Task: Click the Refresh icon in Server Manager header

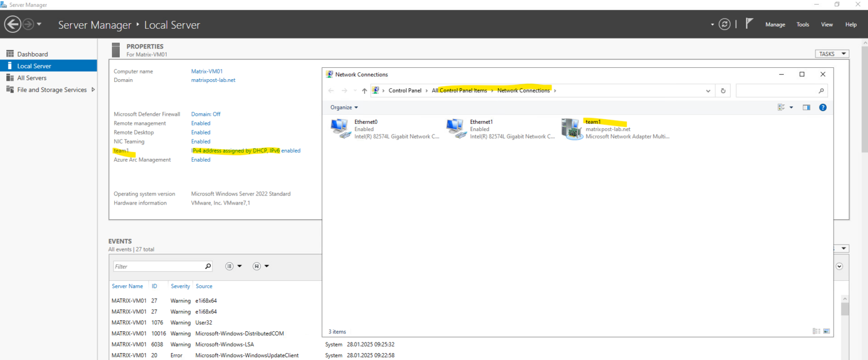Action: tap(724, 24)
